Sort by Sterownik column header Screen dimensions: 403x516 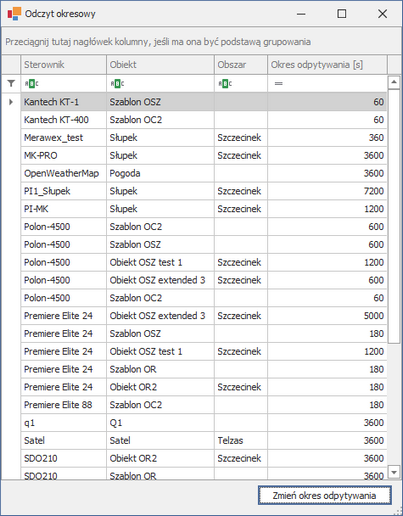click(64, 65)
